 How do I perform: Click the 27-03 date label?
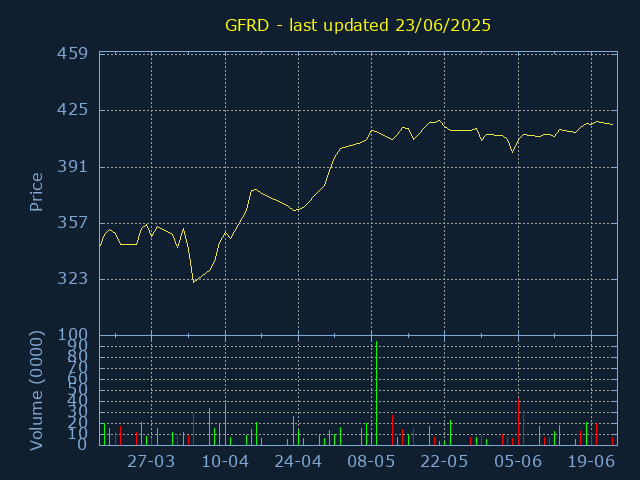[x=151, y=462]
